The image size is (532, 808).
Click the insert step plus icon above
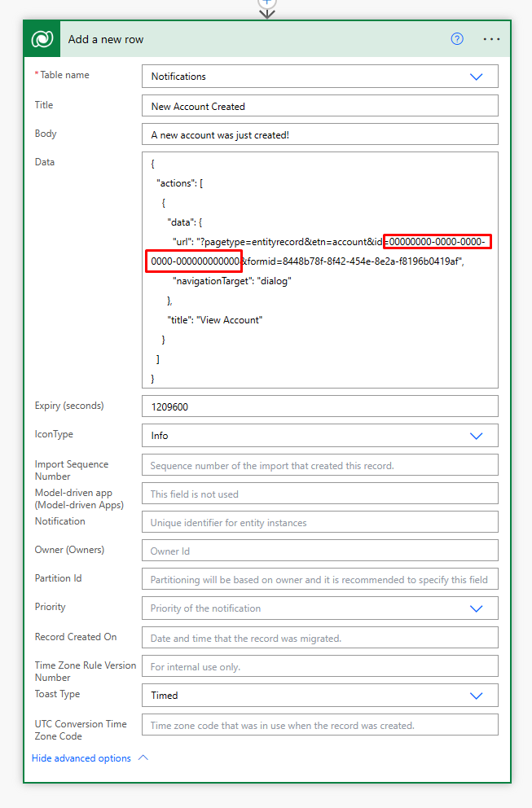point(267,2)
